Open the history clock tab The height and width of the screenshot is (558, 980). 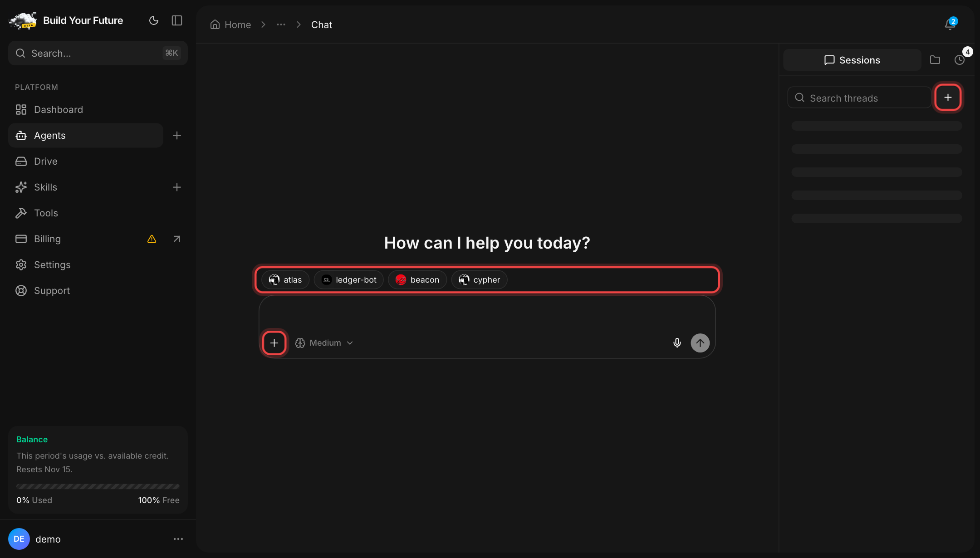(960, 60)
